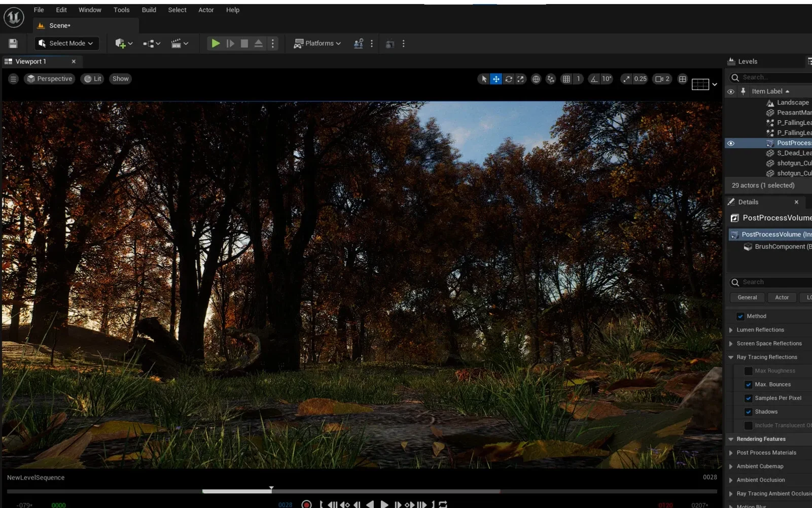This screenshot has width=812, height=508.
Task: Open the Build menu
Action: (149, 10)
